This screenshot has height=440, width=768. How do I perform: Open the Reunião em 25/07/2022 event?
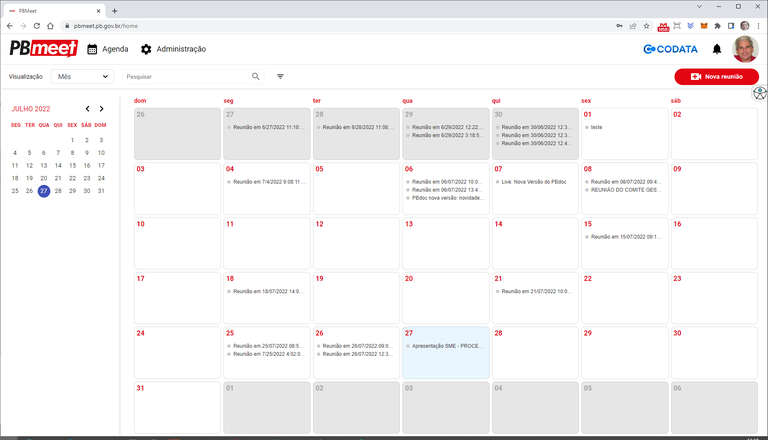point(268,346)
